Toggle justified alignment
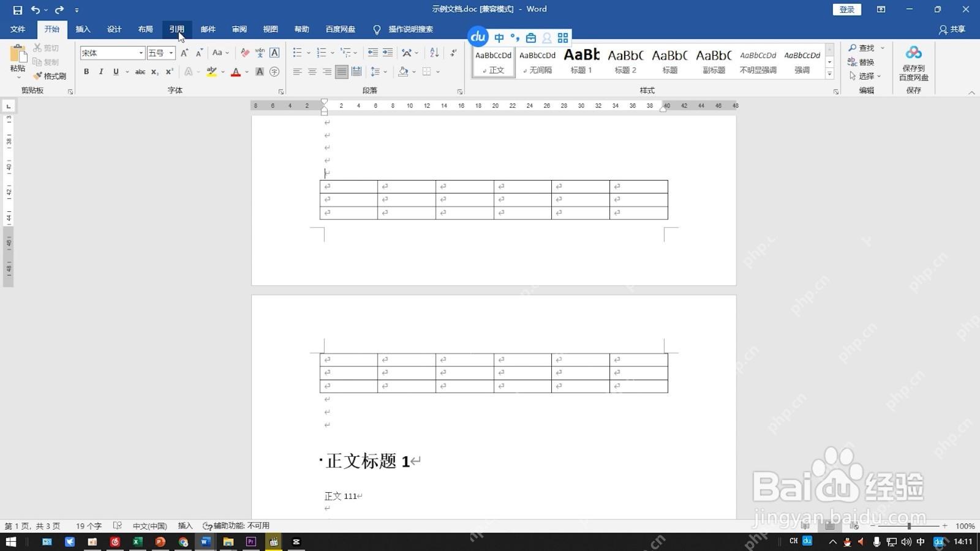 (x=341, y=72)
